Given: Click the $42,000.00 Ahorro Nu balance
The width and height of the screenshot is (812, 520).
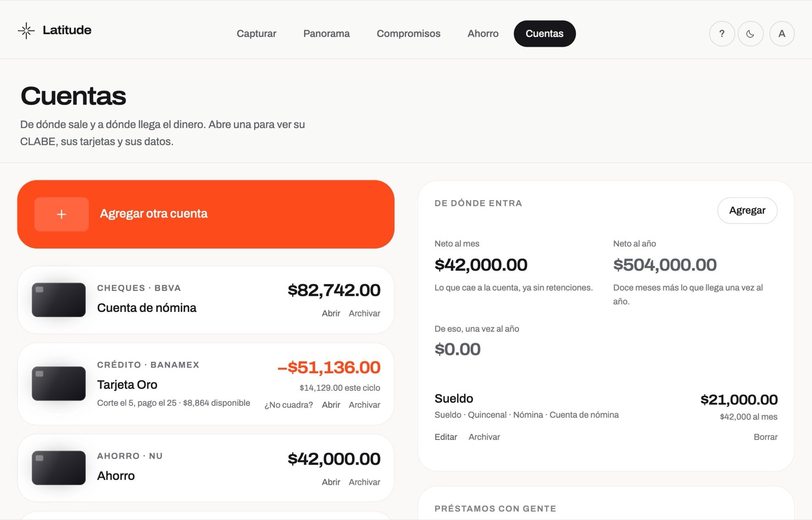Looking at the screenshot, I should (334, 459).
